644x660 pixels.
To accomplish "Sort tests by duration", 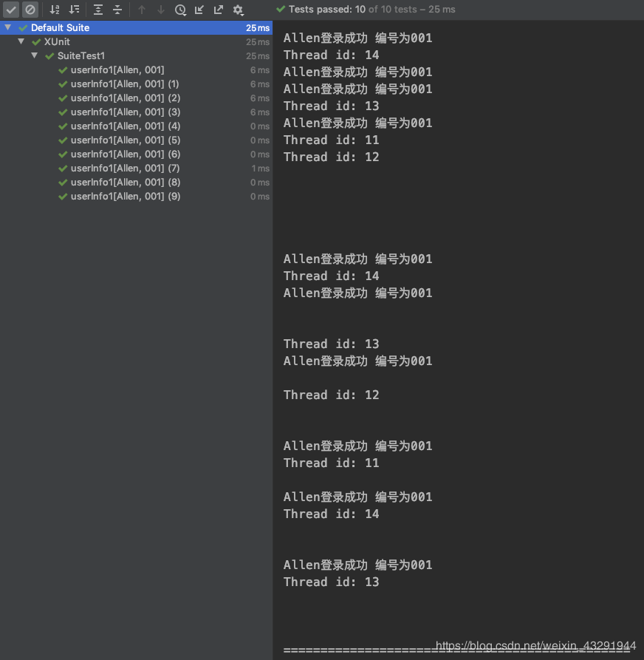I will (75, 10).
